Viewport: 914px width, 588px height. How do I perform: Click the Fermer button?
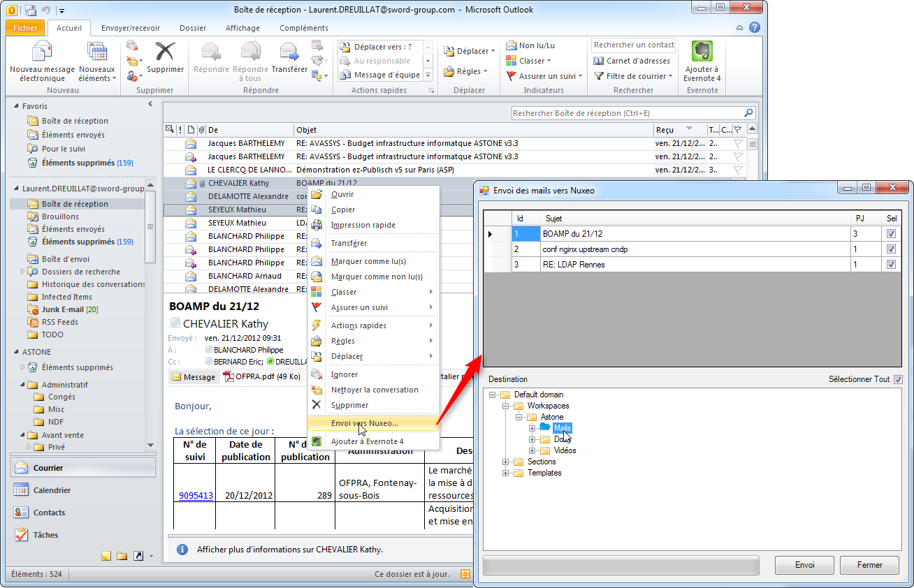[x=869, y=565]
